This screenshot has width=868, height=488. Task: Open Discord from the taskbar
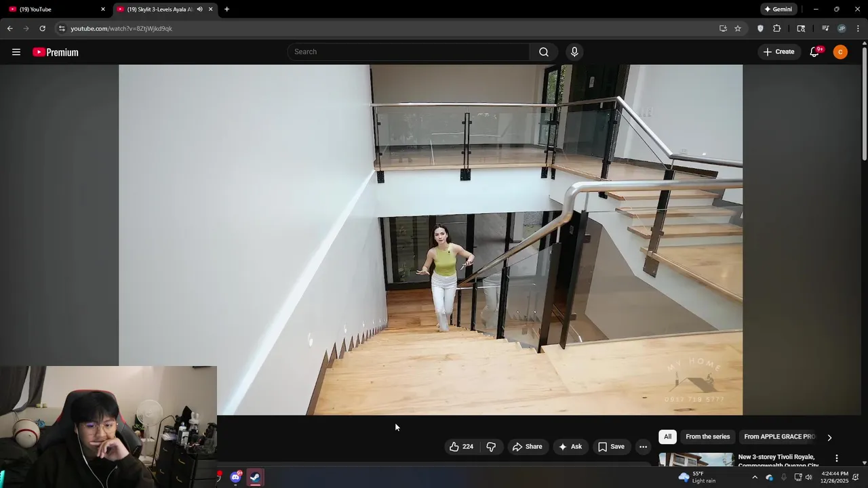click(x=235, y=478)
